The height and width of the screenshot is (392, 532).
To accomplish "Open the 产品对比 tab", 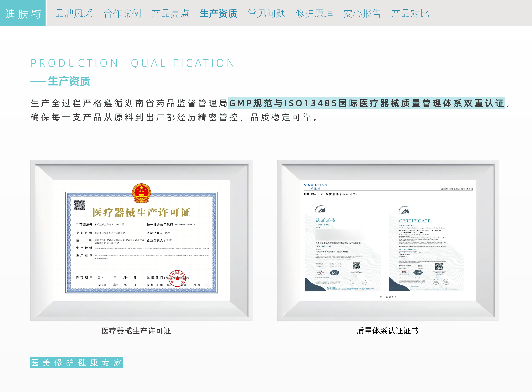I will point(410,14).
